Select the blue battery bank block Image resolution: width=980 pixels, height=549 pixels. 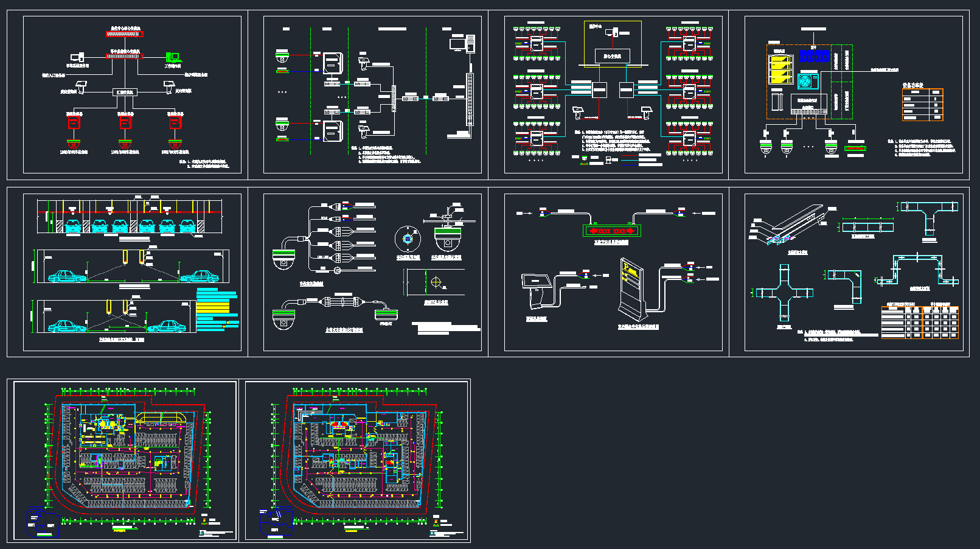[814, 55]
